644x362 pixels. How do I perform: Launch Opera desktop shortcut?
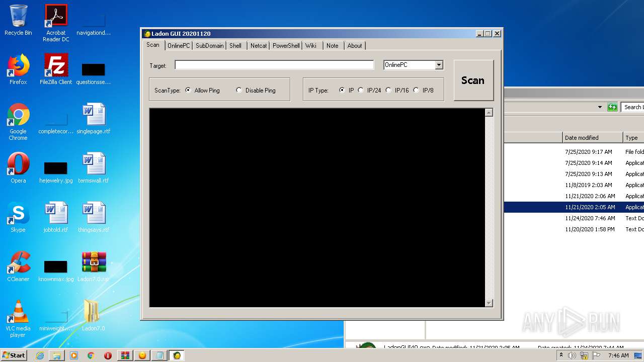18,168
